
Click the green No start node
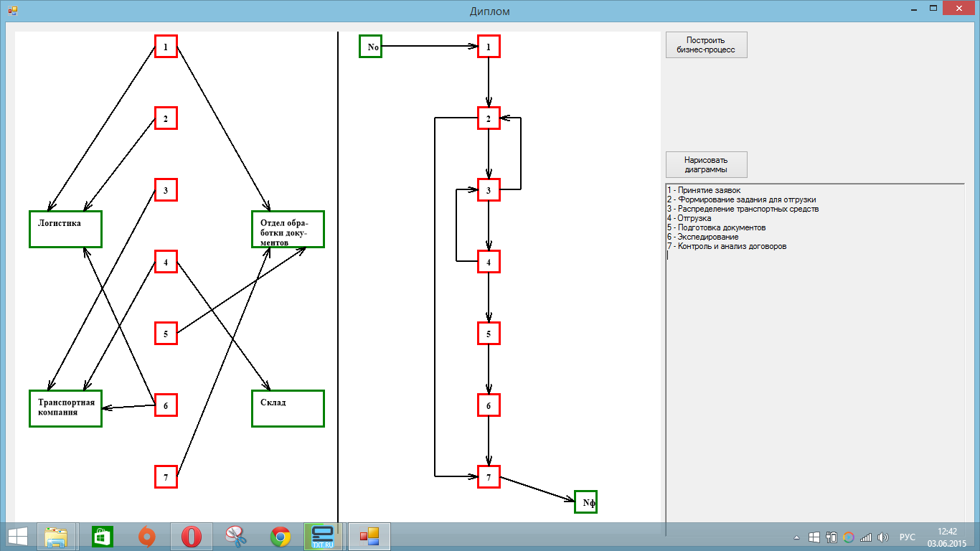coord(371,47)
